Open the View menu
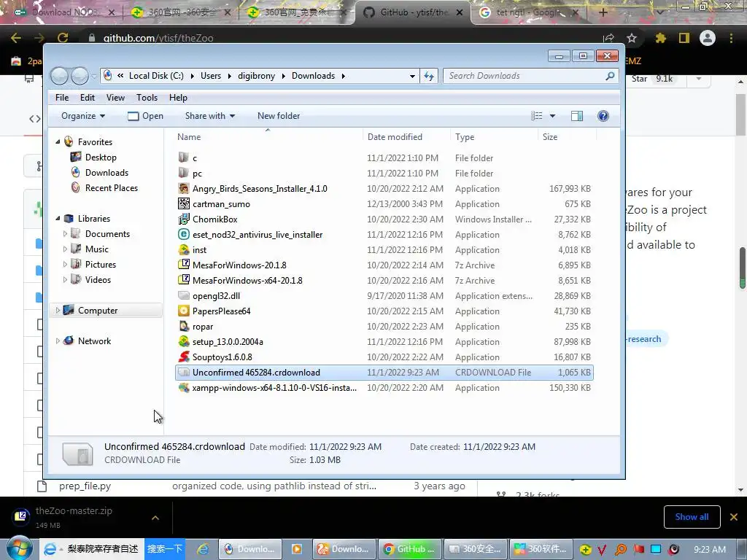Viewport: 747px width, 560px height. point(115,98)
